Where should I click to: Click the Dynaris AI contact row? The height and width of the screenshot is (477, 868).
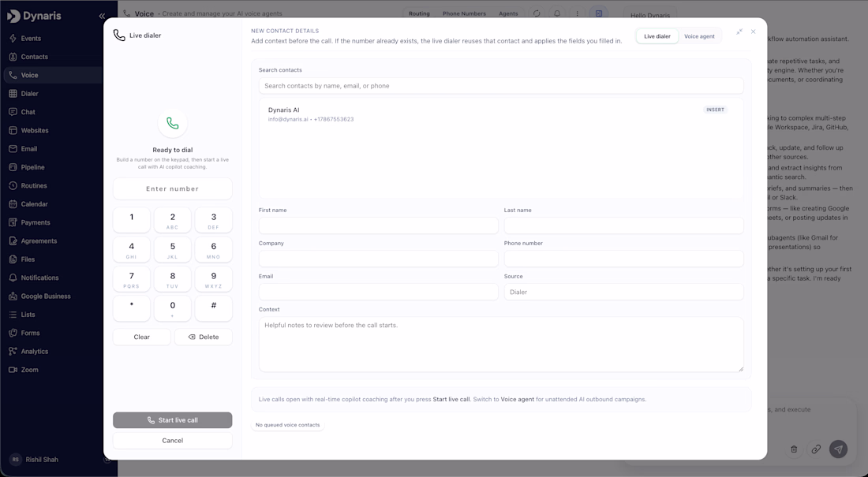496,114
